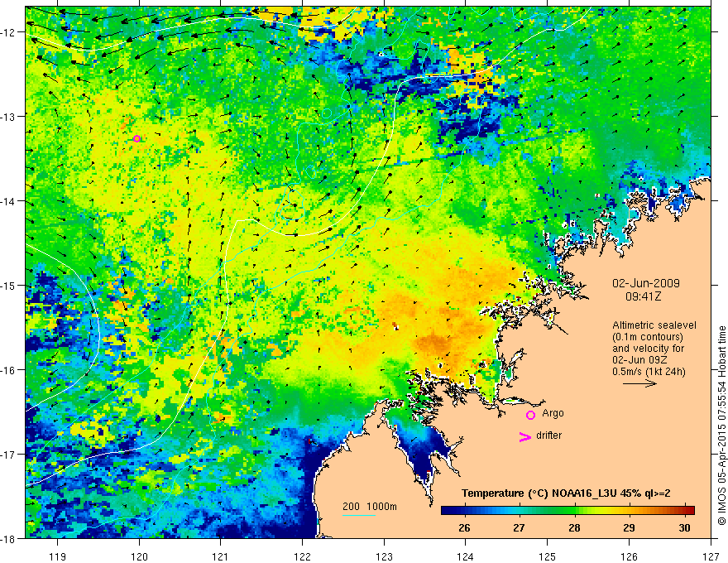Viewport: 728px width, 563px height.
Task: Click the '124' longitude axis label
Action: coord(466,556)
